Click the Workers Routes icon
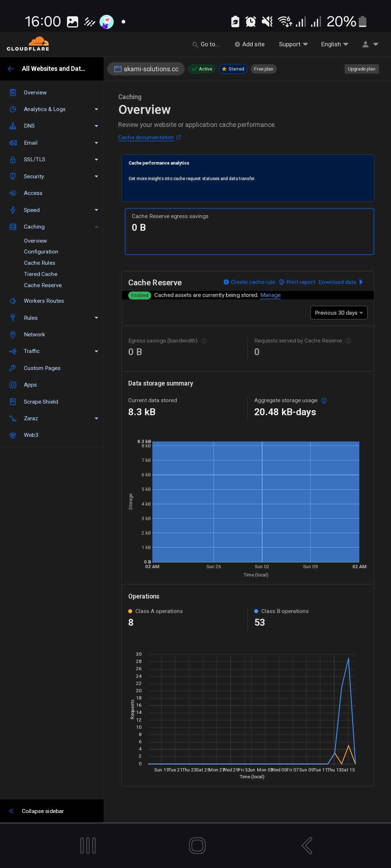Screen dimensions: 391x868 click(13, 301)
